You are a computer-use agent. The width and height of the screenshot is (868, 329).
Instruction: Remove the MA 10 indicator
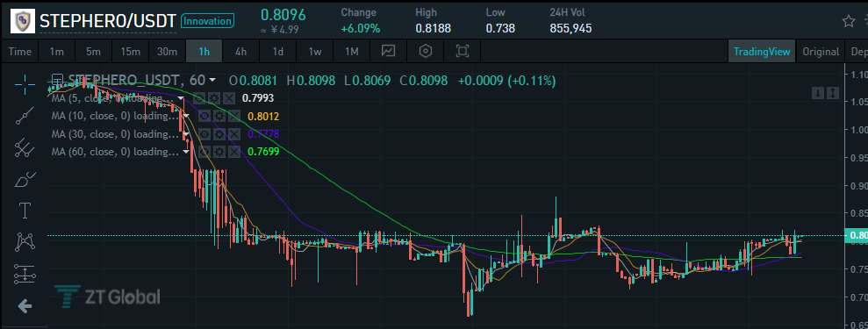(x=234, y=116)
